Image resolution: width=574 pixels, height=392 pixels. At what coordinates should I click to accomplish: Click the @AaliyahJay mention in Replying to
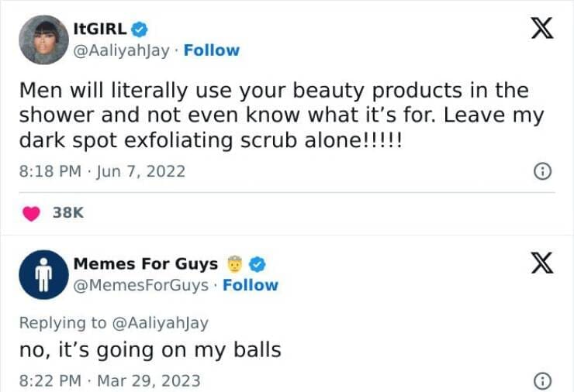click(x=160, y=323)
